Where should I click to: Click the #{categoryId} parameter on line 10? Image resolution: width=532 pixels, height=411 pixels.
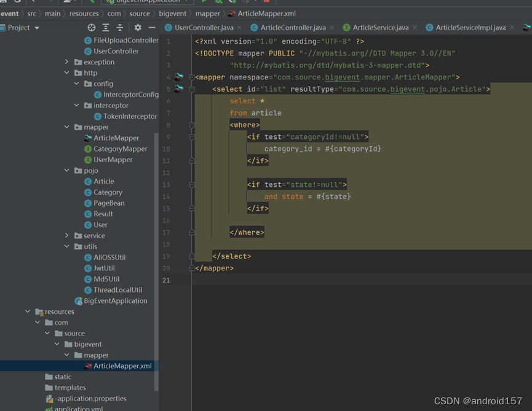tap(353, 149)
